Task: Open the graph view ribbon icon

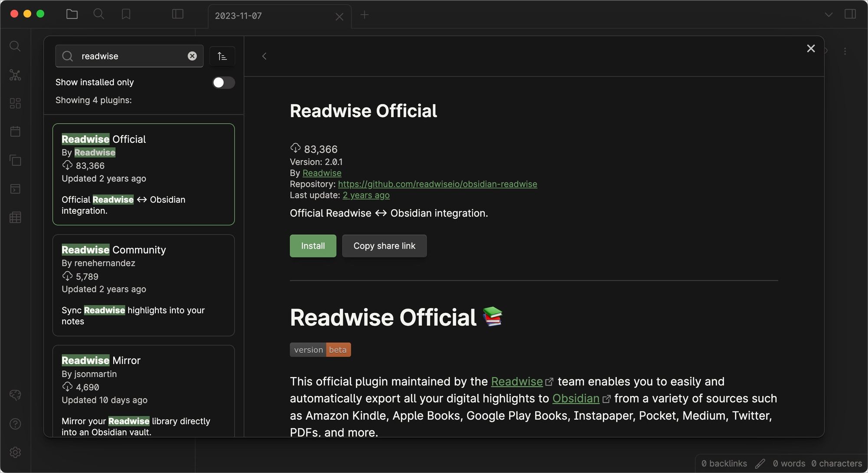Action: pos(15,75)
